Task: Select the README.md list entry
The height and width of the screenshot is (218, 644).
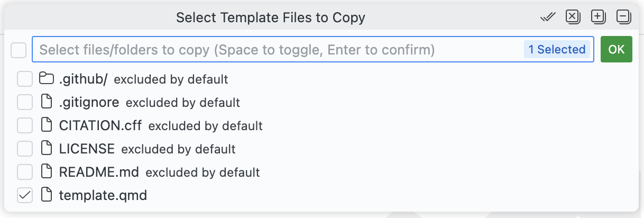Action: coord(99,172)
